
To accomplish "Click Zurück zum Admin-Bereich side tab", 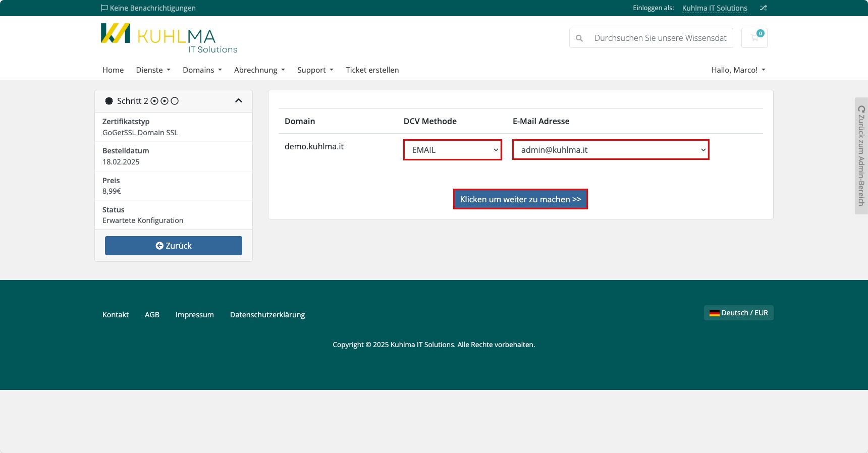I will tap(861, 156).
